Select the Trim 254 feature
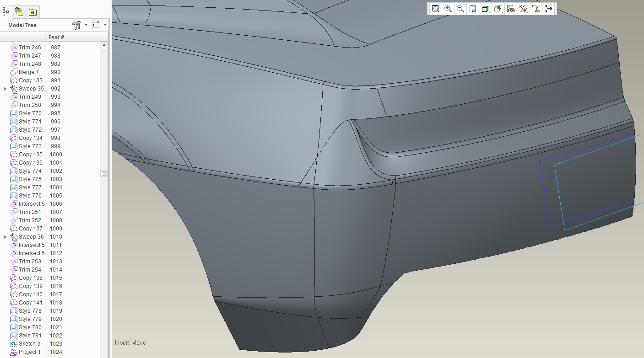Viewport: 644px width, 358px height. click(30, 270)
